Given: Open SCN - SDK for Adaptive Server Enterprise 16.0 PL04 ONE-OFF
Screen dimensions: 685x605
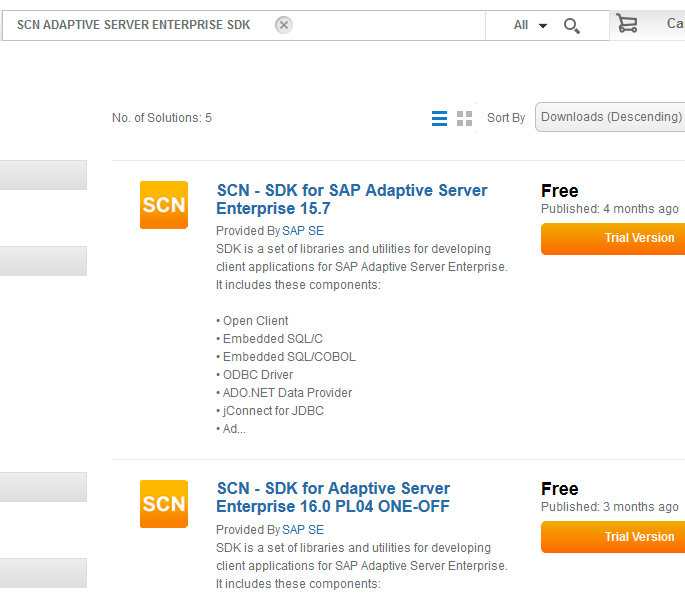Looking at the screenshot, I should 333,497.
